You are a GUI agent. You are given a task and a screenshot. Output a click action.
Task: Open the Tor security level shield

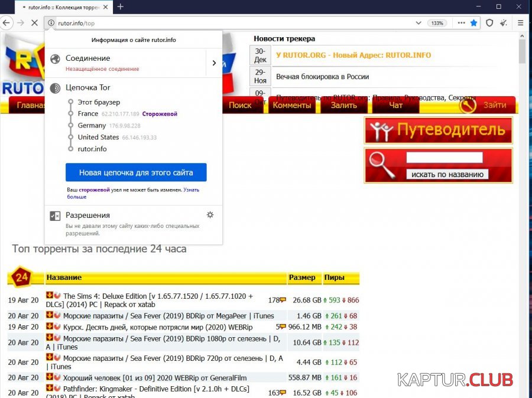point(489,23)
